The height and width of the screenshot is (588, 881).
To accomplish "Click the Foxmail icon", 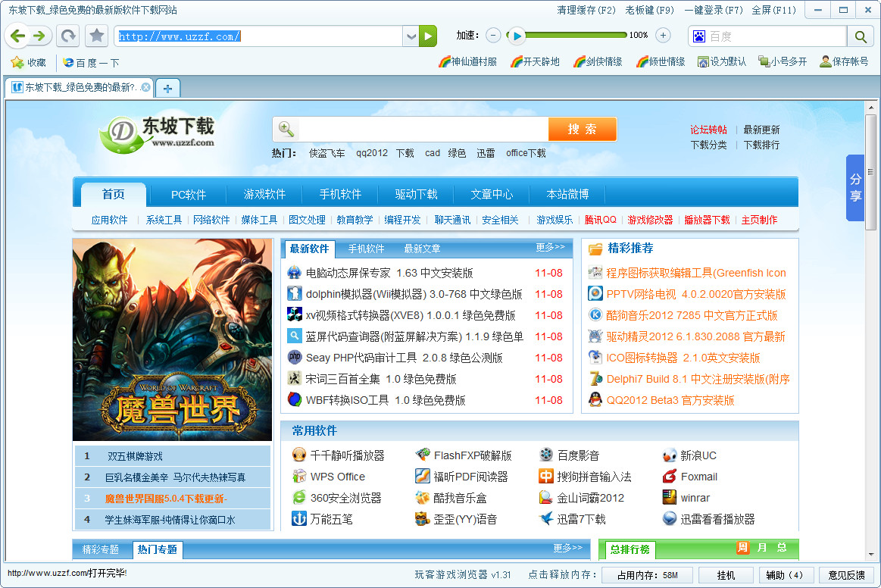I will (669, 476).
